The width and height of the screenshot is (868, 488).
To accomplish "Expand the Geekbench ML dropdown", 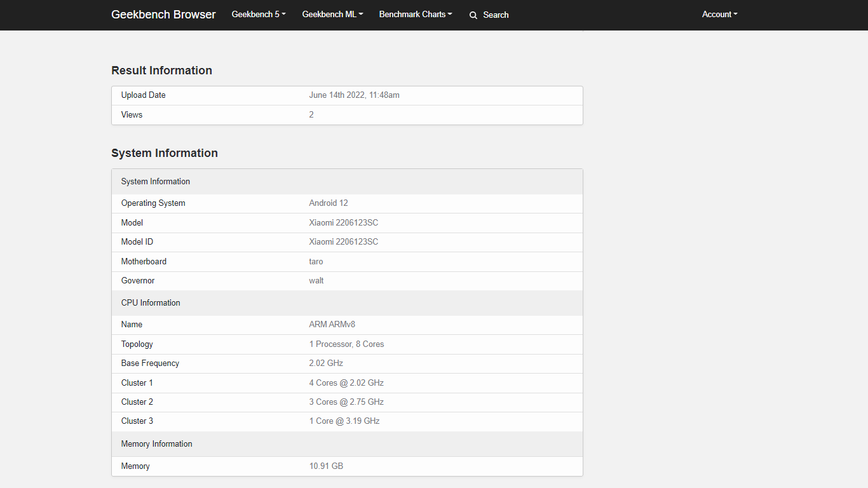I will [x=332, y=15].
